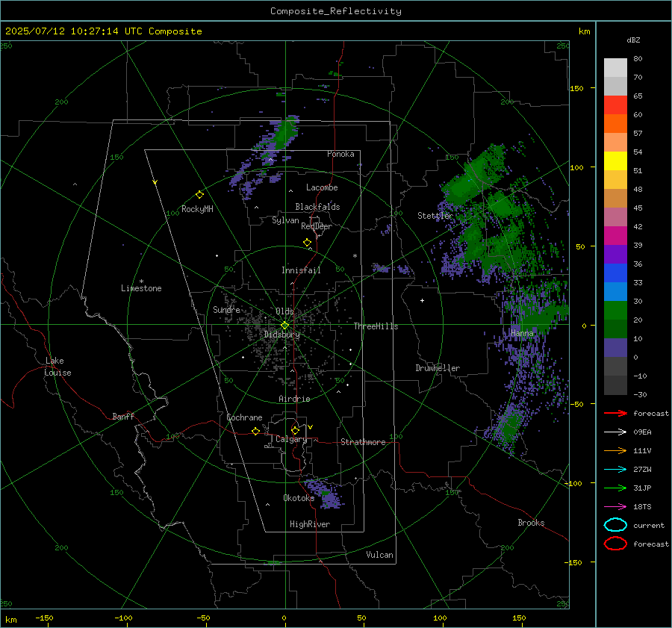Click the 2025/07/12 UTC timestamp text
Image resolution: width=672 pixels, height=628 pixels.
[x=103, y=31]
